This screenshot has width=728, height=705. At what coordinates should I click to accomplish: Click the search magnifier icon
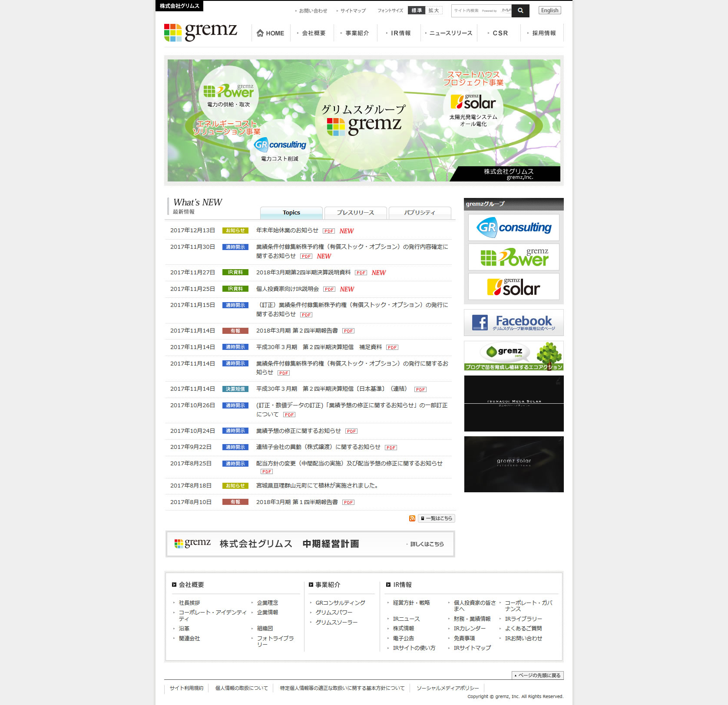520,10
